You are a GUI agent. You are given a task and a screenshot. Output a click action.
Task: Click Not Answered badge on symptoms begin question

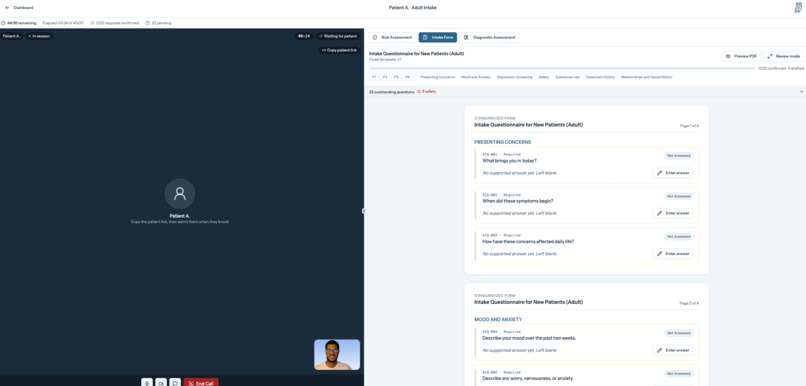pyautogui.click(x=679, y=196)
